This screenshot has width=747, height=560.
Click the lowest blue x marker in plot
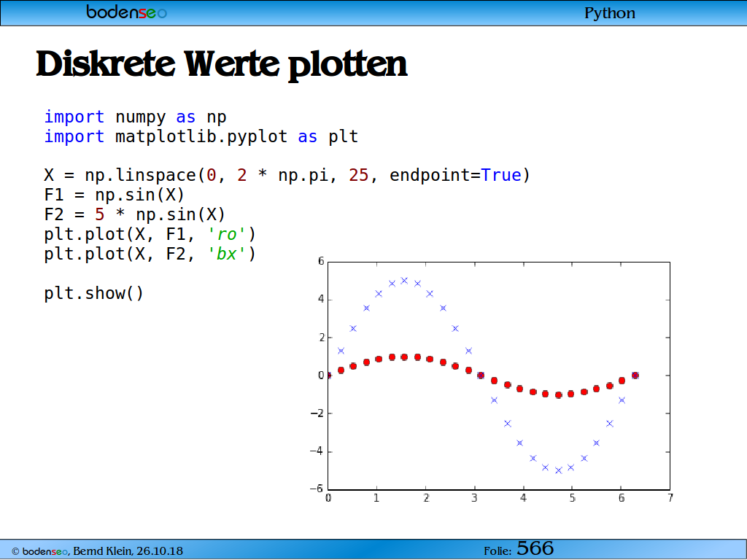(x=559, y=470)
